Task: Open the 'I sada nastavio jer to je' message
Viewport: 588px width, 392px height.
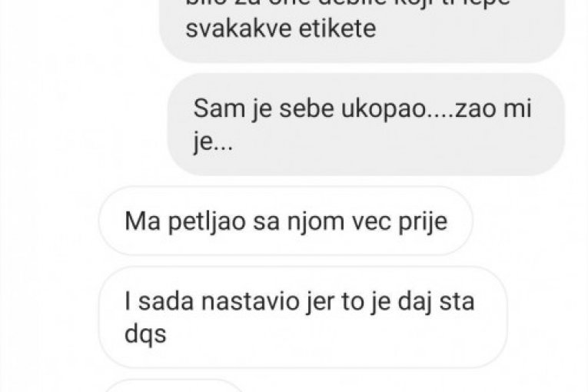Action: (303, 317)
